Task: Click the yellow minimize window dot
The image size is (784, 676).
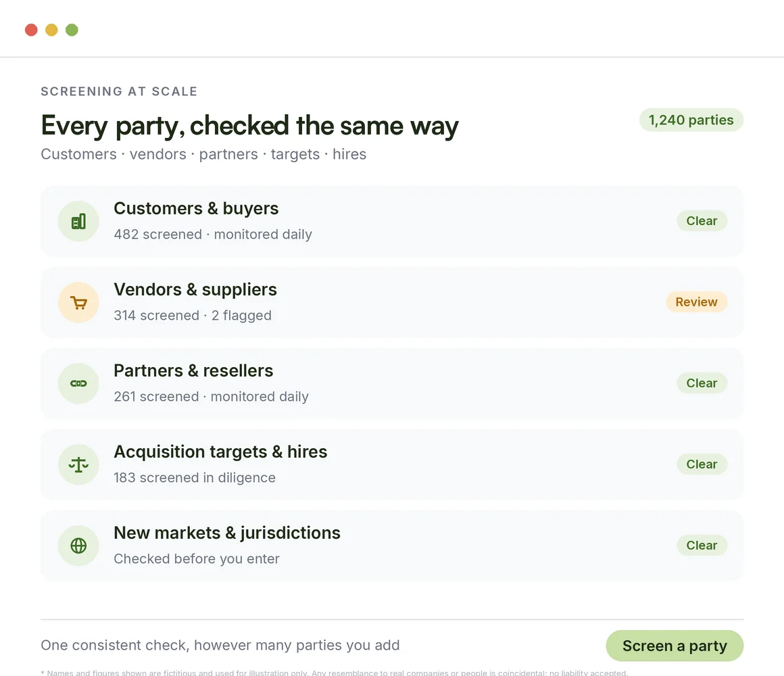Action: coord(51,30)
